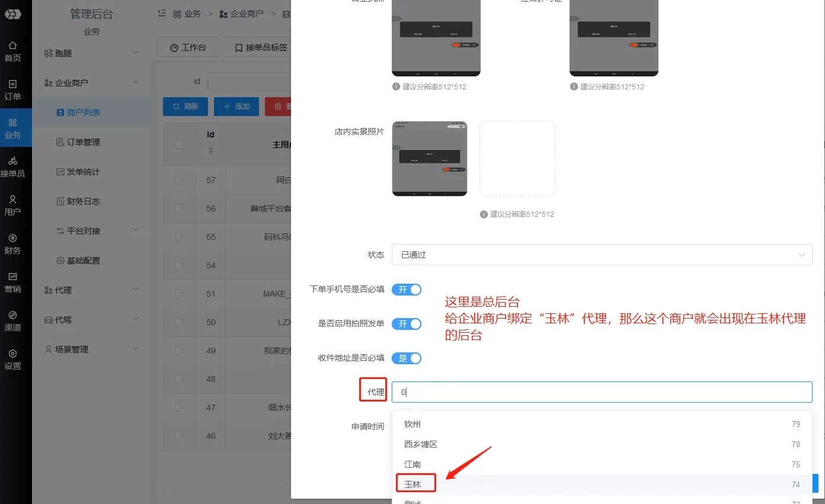This screenshot has width=825, height=504.
Task: Toggle 下单手机号是否必填 switch off
Action: click(407, 290)
